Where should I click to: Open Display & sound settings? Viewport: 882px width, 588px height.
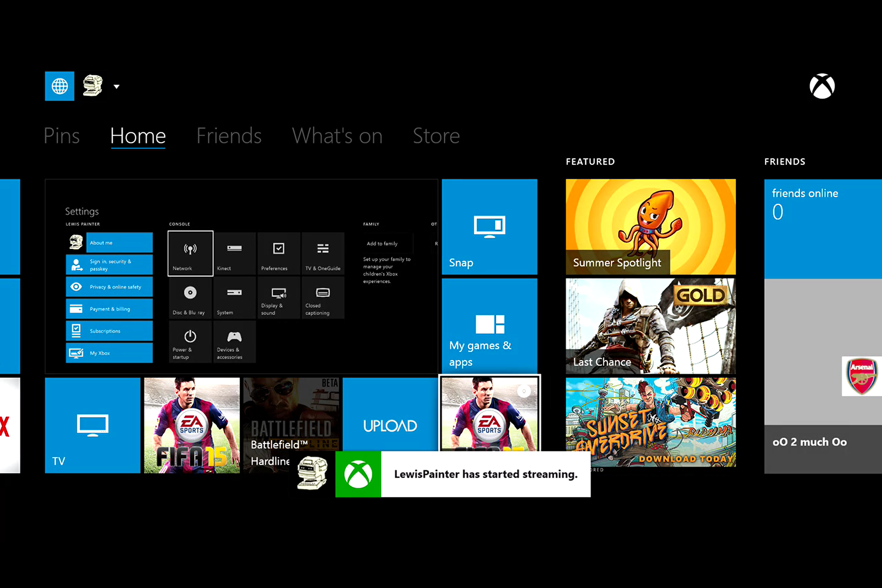[279, 298]
